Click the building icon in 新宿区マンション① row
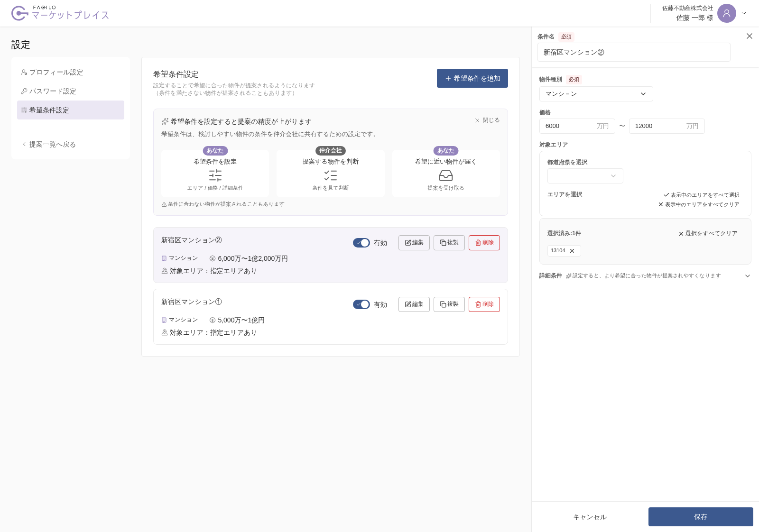The height and width of the screenshot is (532, 759). tap(164, 320)
